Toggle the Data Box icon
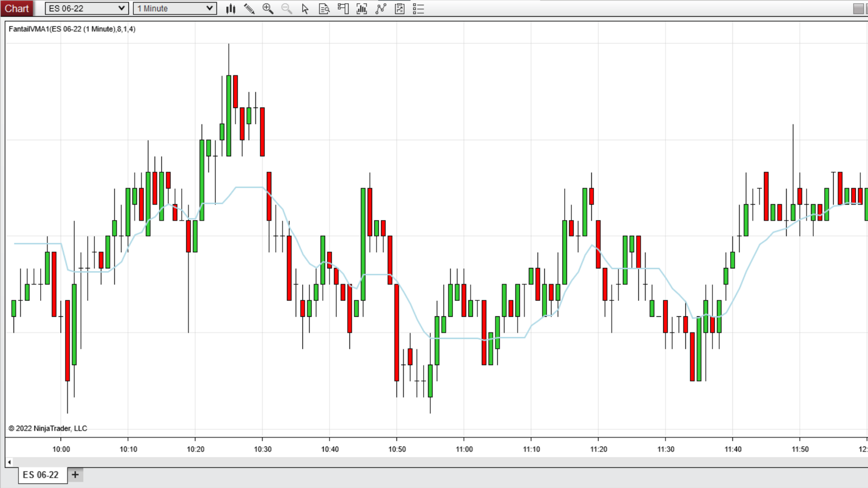 tap(324, 9)
